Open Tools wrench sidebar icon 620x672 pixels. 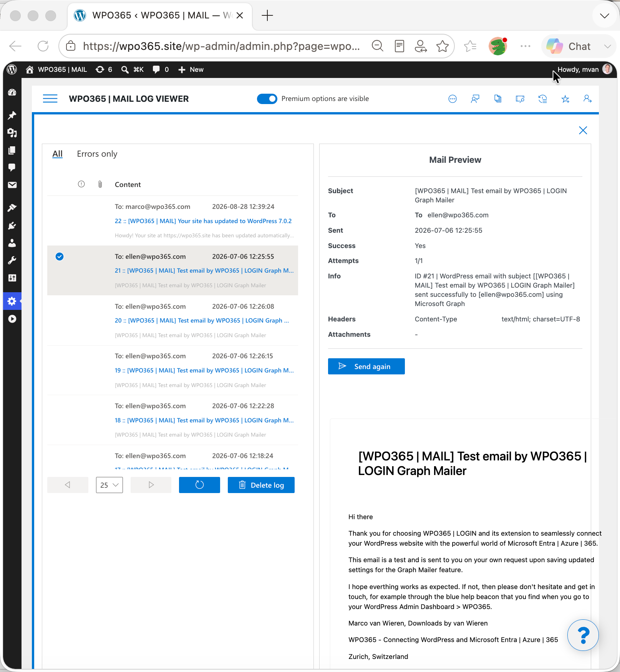point(12,260)
